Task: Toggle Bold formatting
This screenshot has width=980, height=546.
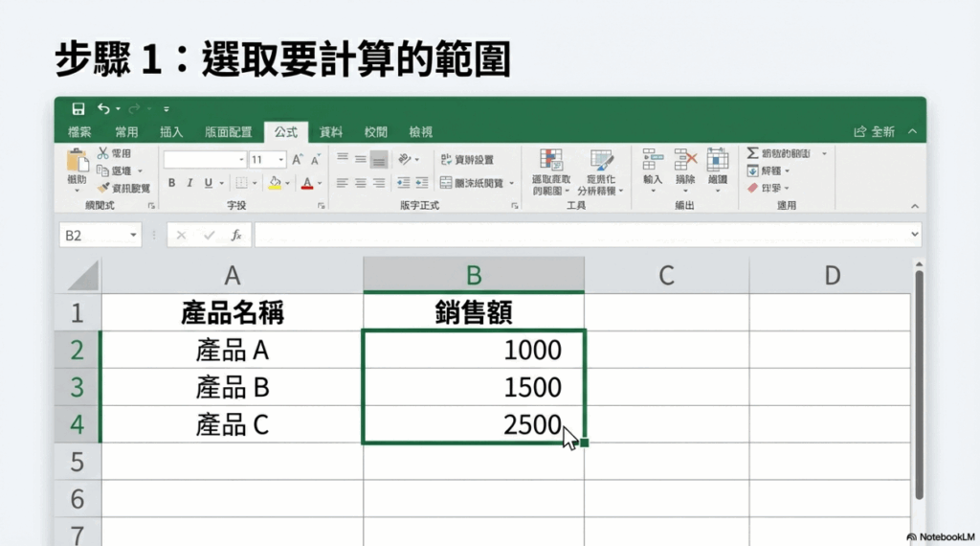Action: tap(171, 183)
